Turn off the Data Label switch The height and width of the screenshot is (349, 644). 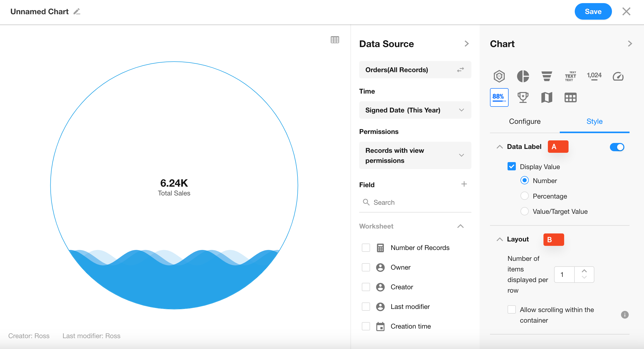[x=617, y=147]
